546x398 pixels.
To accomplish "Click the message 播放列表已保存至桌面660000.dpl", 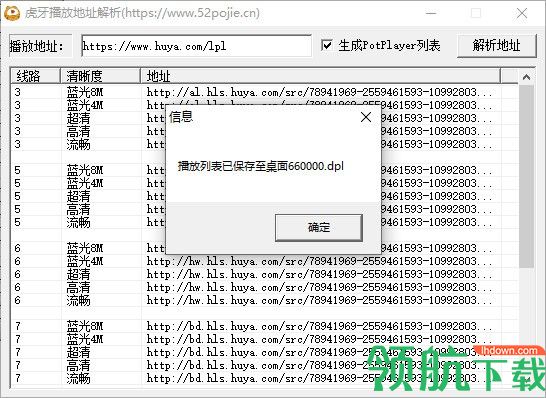I will [261, 166].
